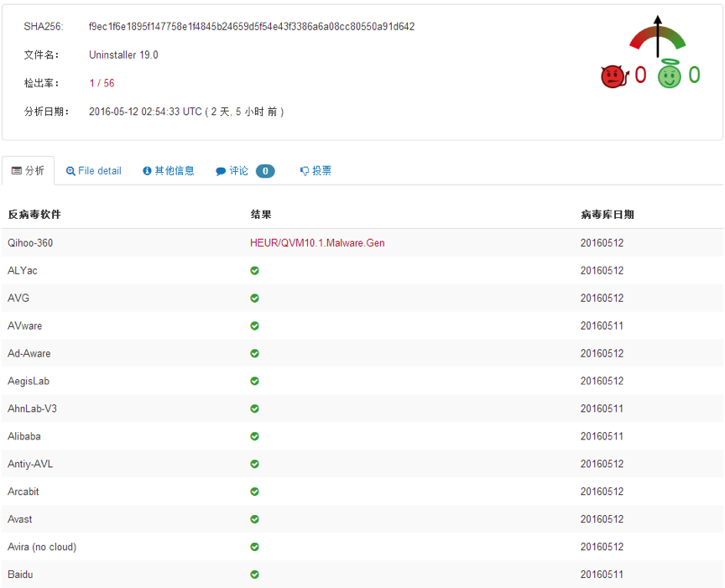
Task: Click the date 20160511 in AhnLab-V3 row
Action: coord(602,408)
